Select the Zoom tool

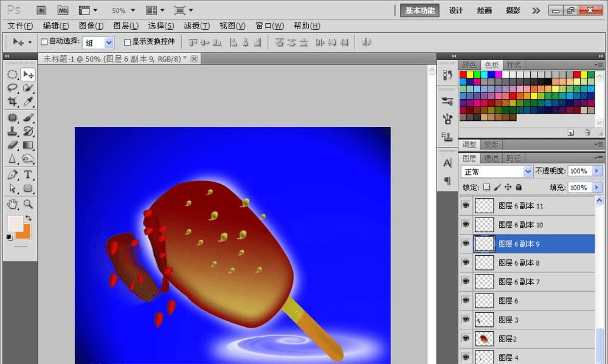(28, 204)
